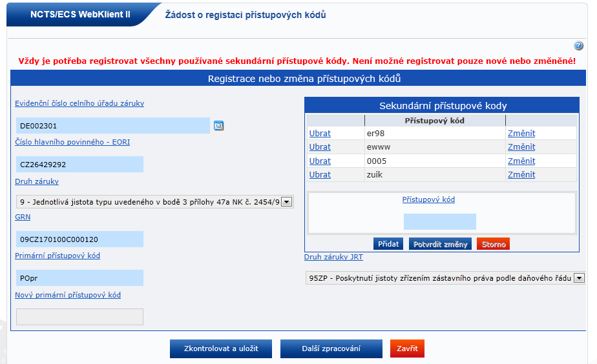Remove access code 0005 via Ubrat
Image resolution: width=597 pixels, height=364 pixels.
pyautogui.click(x=320, y=161)
